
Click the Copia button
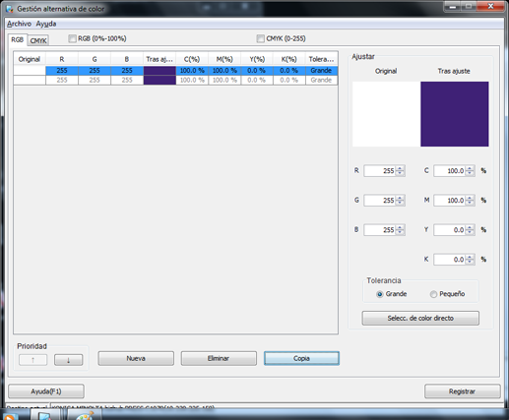point(301,358)
